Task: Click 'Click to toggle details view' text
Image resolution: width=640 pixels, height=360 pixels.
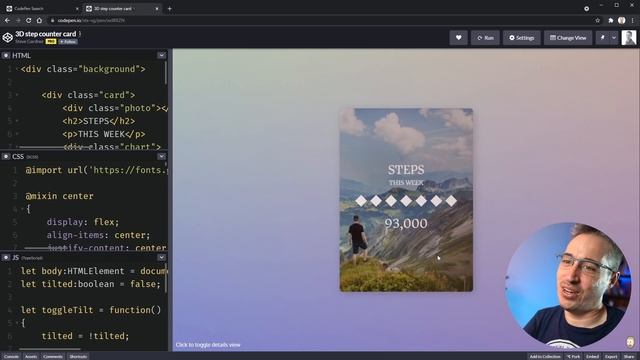Action: pos(208,345)
